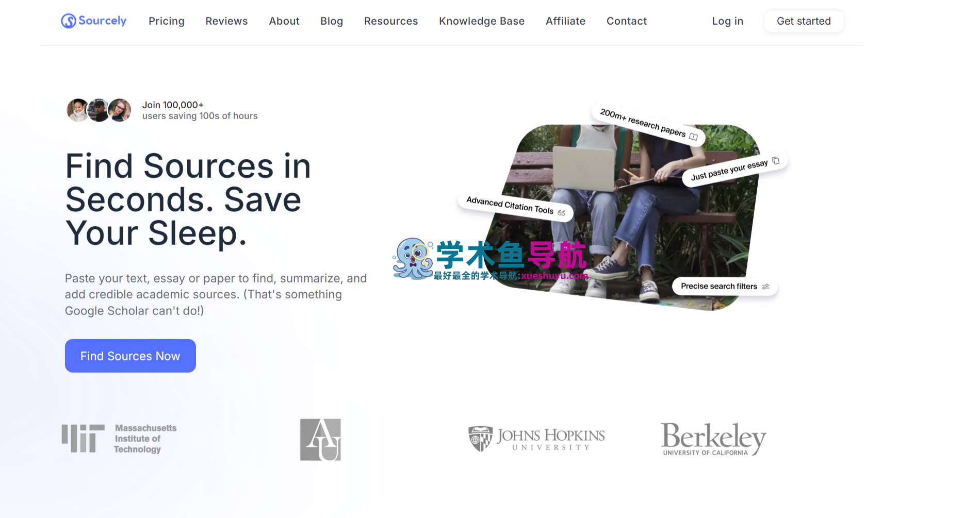
Task: Click the user avatars group
Action: [99, 110]
